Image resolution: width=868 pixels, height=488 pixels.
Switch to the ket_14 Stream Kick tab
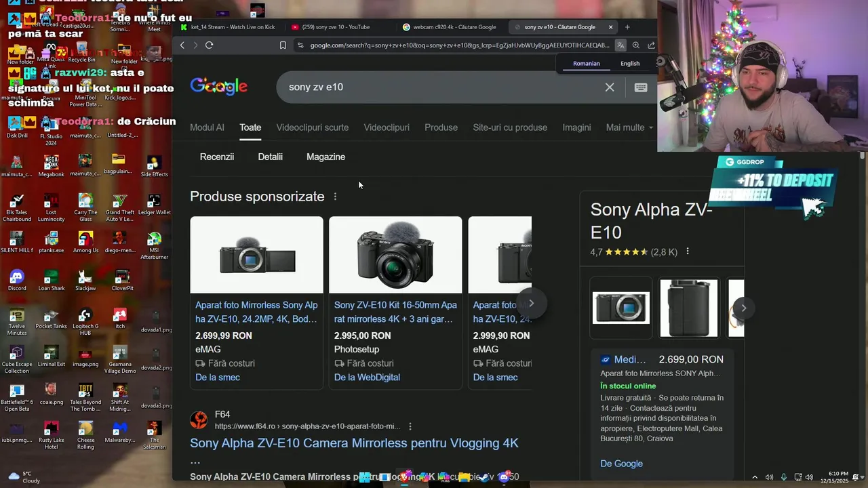click(227, 27)
